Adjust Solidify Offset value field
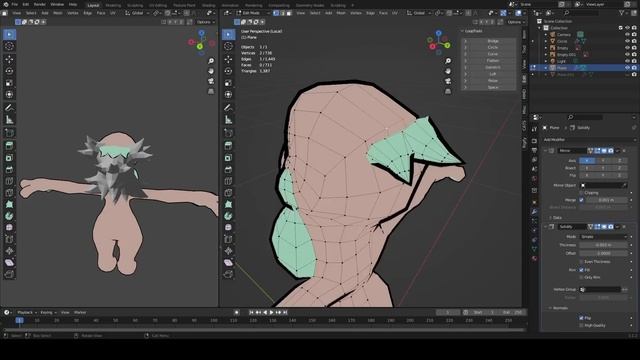640x360 pixels. click(603, 253)
